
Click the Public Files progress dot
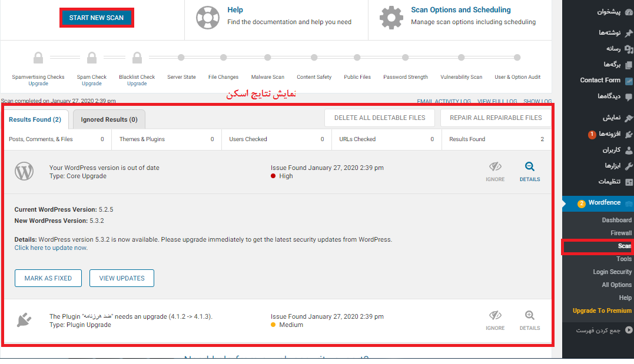point(357,58)
